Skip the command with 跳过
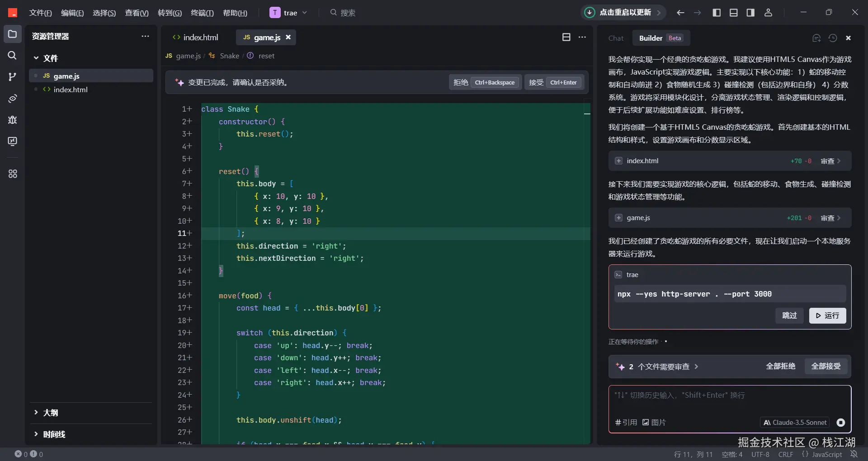The height and width of the screenshot is (461, 868). click(x=790, y=315)
